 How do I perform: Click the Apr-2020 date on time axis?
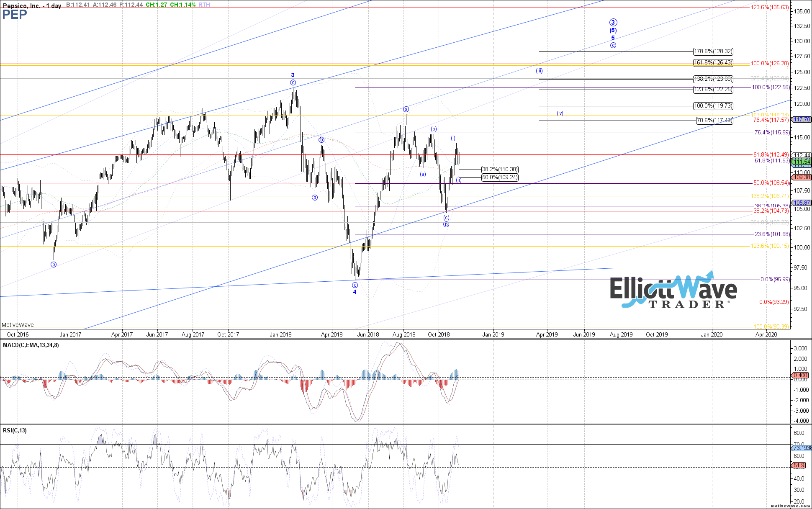point(766,334)
